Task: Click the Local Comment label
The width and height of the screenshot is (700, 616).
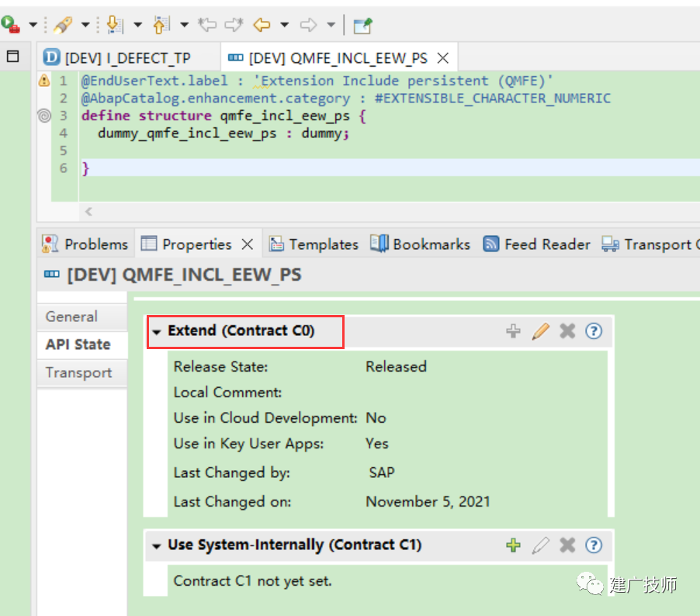Action: click(x=227, y=393)
